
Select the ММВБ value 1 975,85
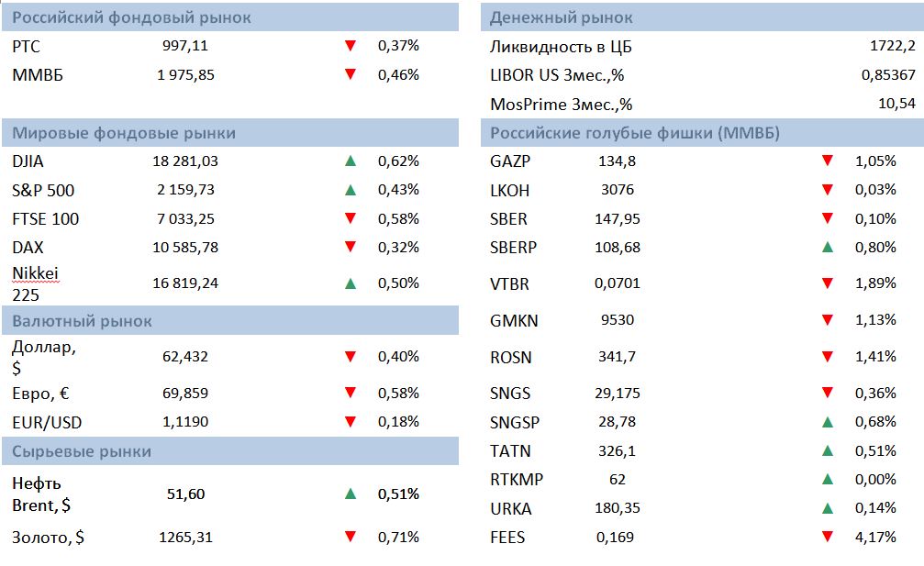tap(185, 75)
